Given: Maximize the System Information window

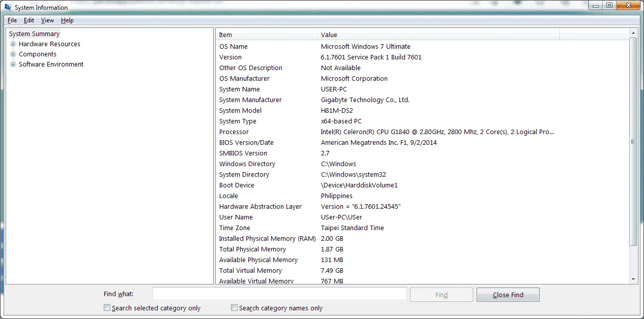Looking at the screenshot, I should click(x=609, y=5).
